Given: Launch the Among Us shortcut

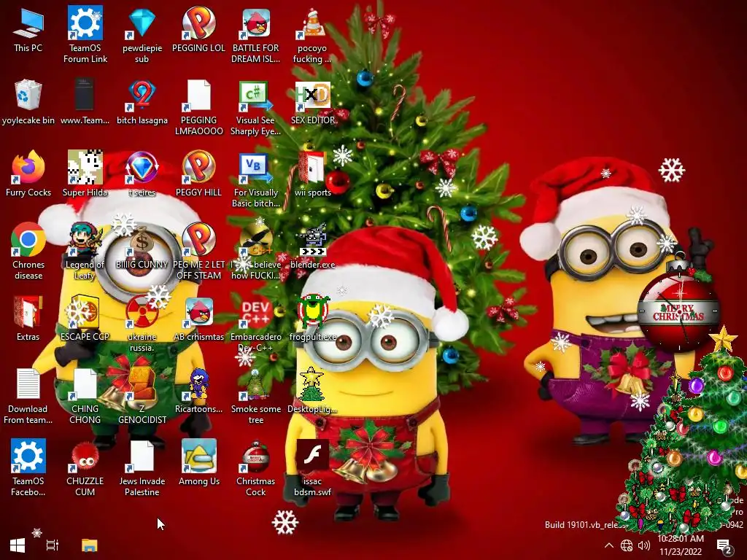Looking at the screenshot, I should pyautogui.click(x=198, y=462).
